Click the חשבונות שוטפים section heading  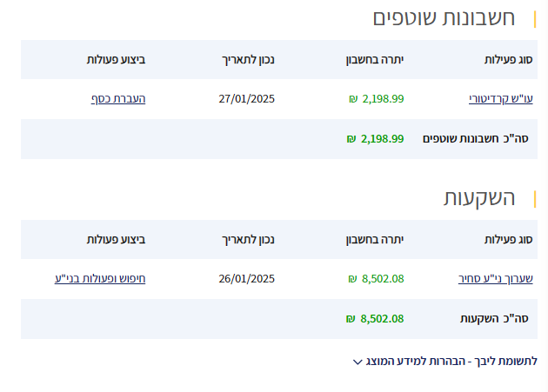coord(444,18)
